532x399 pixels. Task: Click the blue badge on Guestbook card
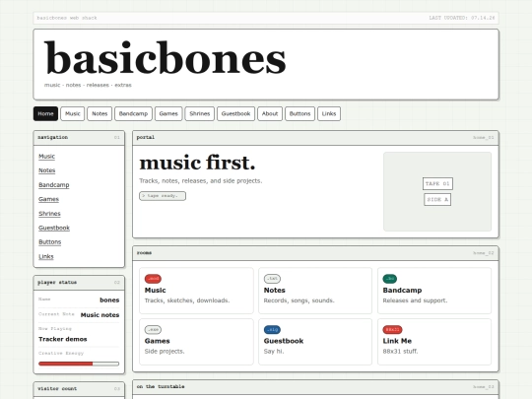point(272,329)
